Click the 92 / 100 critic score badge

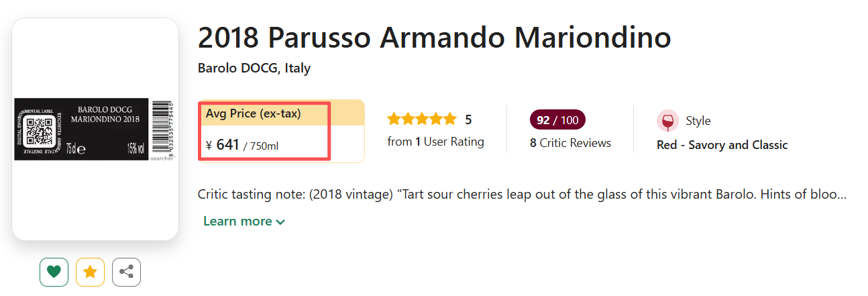[x=557, y=120]
